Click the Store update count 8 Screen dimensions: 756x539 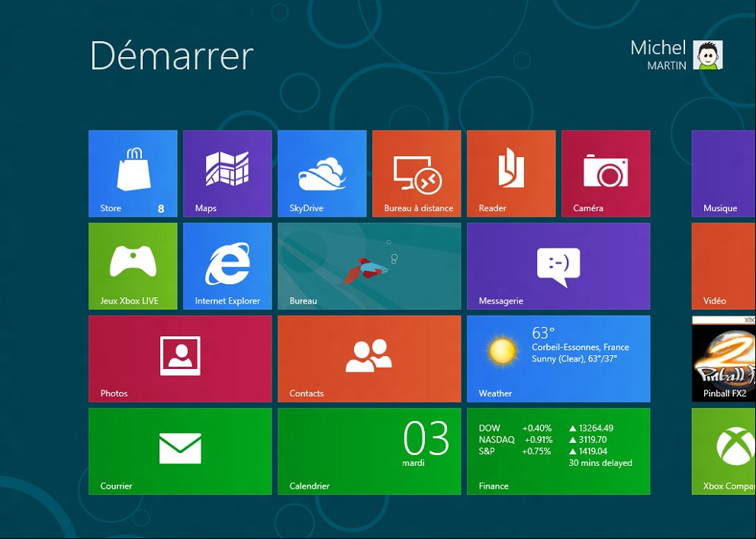click(x=161, y=209)
